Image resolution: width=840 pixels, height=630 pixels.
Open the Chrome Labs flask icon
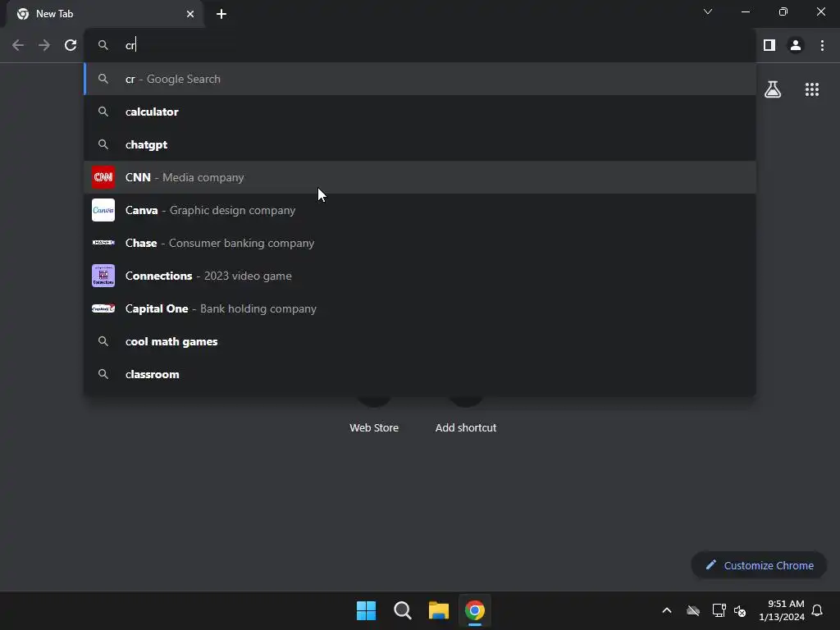coord(773,89)
